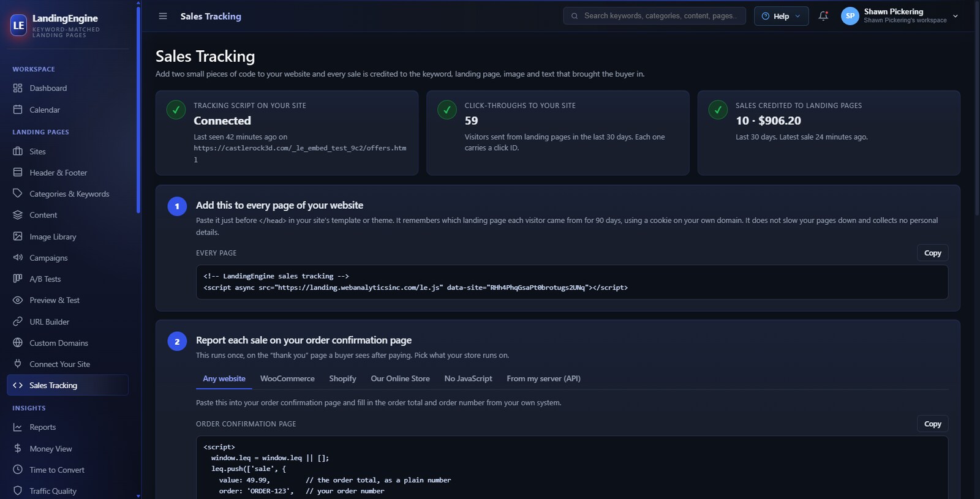This screenshot has height=499, width=980.
Task: Click the '10 · $906.20' sales value
Action: (768, 121)
